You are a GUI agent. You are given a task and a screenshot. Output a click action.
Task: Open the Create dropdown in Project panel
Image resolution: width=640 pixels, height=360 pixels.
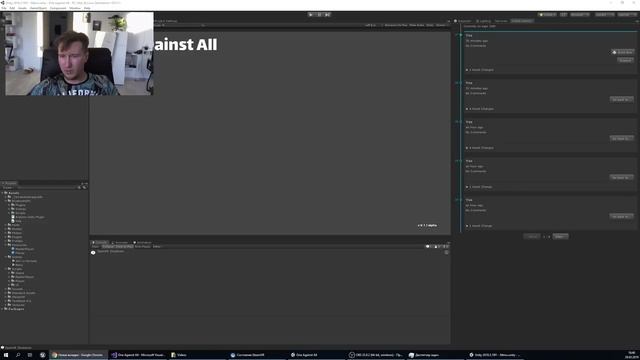[8, 187]
